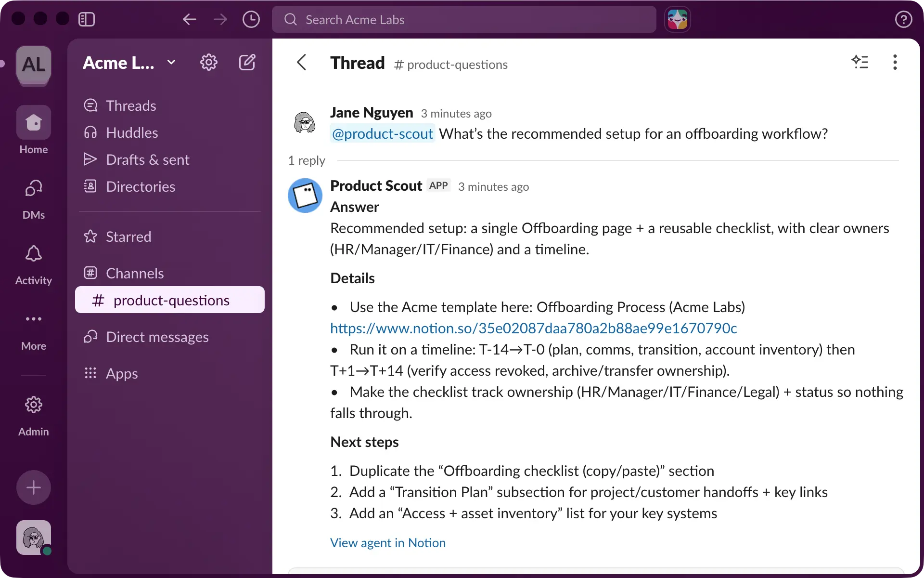
Task: Click the plus create button
Action: point(34,487)
